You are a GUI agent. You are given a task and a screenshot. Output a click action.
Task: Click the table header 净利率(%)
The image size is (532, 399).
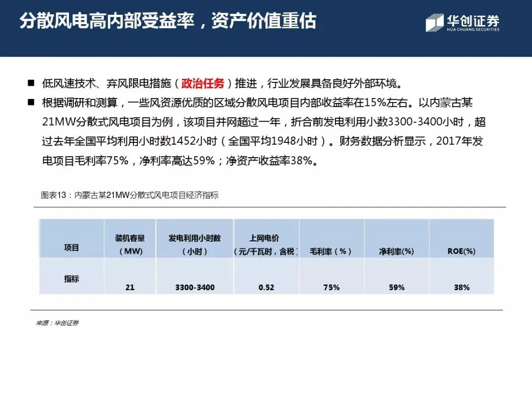396,251
